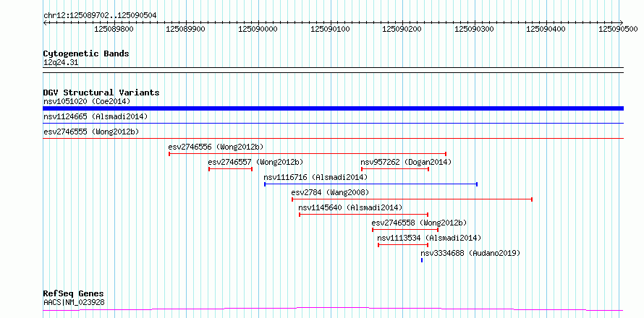
Task: Click the nsv957262 (Dogan2014) label
Action: tap(406, 162)
